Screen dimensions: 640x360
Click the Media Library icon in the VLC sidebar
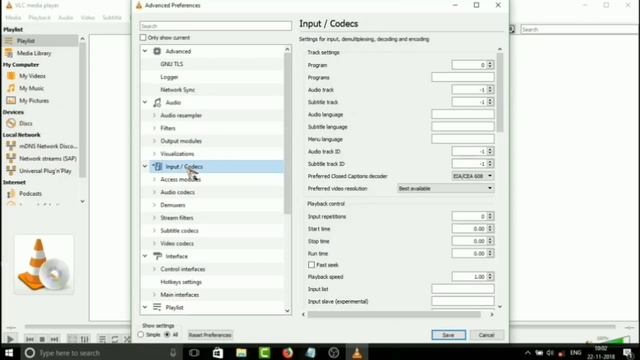[x=9, y=53]
